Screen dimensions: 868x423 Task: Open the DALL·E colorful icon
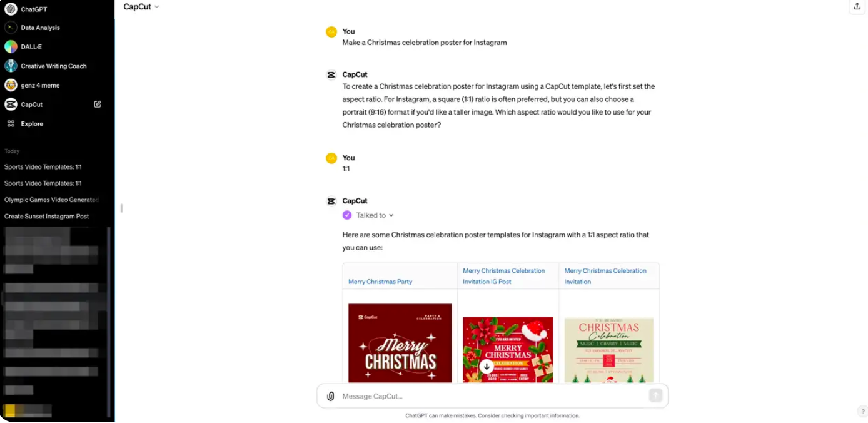pyautogui.click(x=11, y=47)
